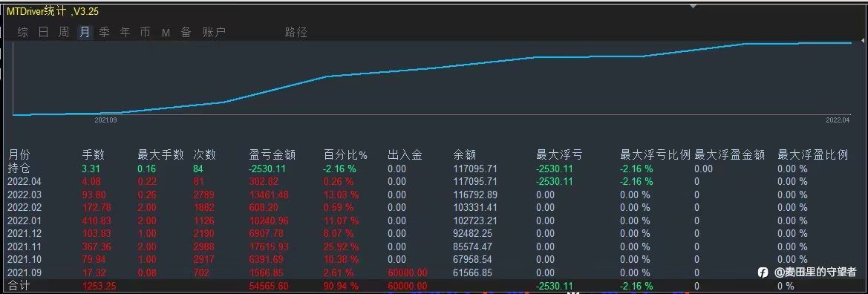Click lots value 3.31 in 持仓 row
868x294 pixels.
(91, 169)
